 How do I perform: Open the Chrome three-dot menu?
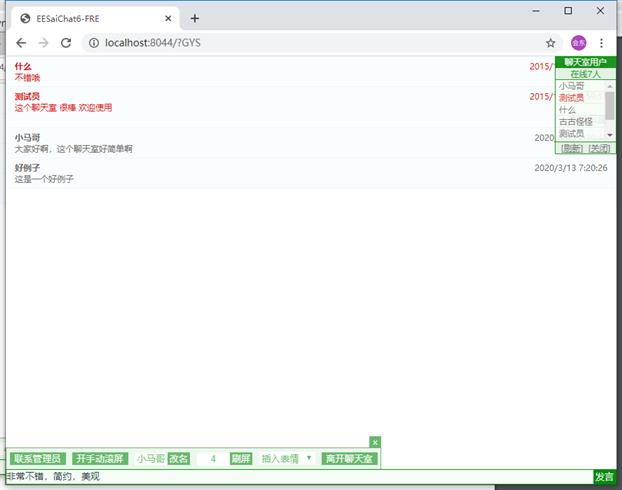coord(601,43)
